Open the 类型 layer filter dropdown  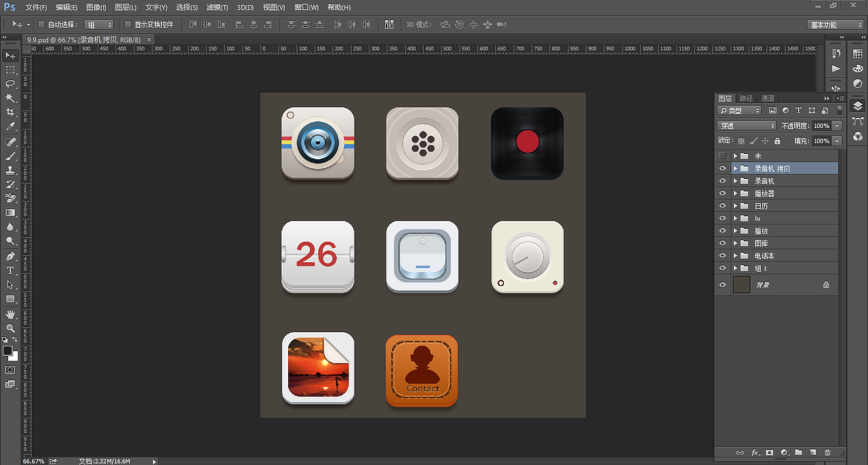click(739, 110)
